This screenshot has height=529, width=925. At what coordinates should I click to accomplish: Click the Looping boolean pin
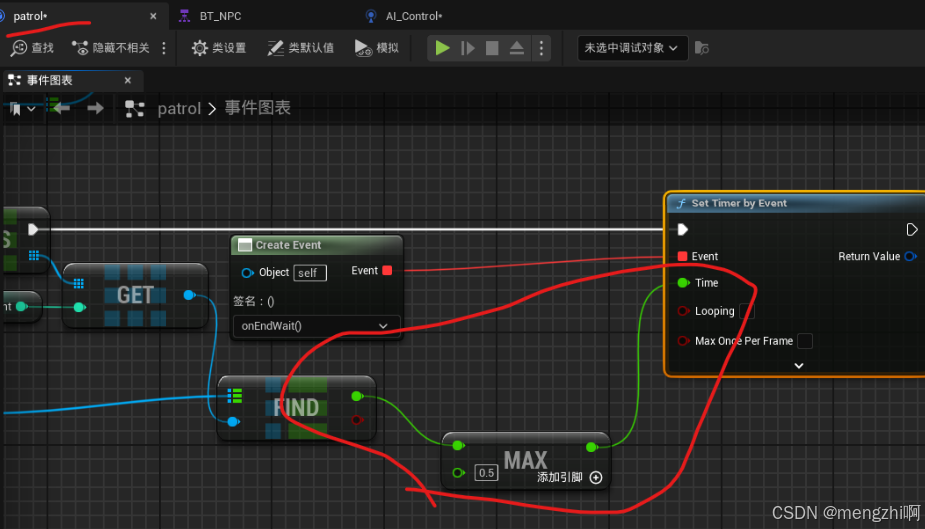[x=683, y=311]
